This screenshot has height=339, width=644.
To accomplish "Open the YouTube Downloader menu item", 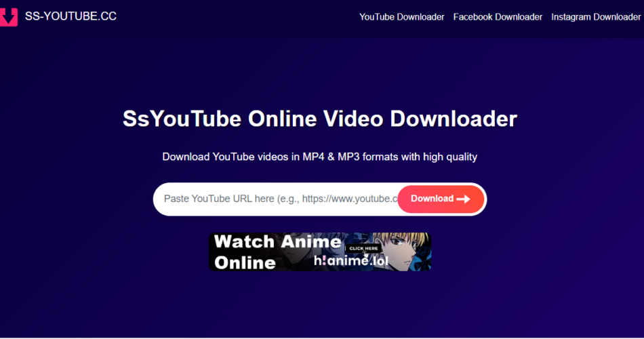I will click(401, 17).
